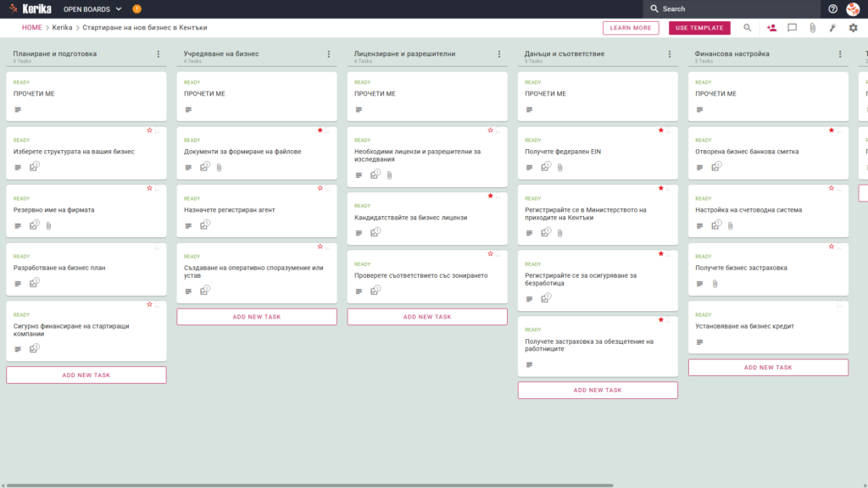Open attachment icon on Получете федерален EIN
This screenshot has height=488, width=868.
pyautogui.click(x=560, y=168)
